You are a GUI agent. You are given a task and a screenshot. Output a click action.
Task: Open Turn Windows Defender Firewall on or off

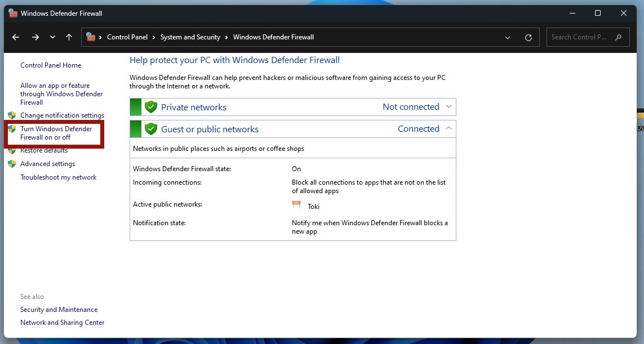57,133
